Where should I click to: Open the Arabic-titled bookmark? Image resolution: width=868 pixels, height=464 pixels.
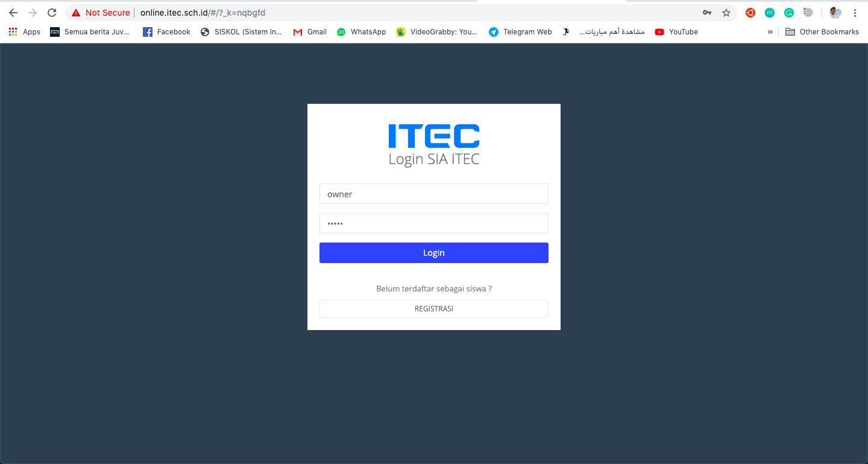pyautogui.click(x=603, y=32)
